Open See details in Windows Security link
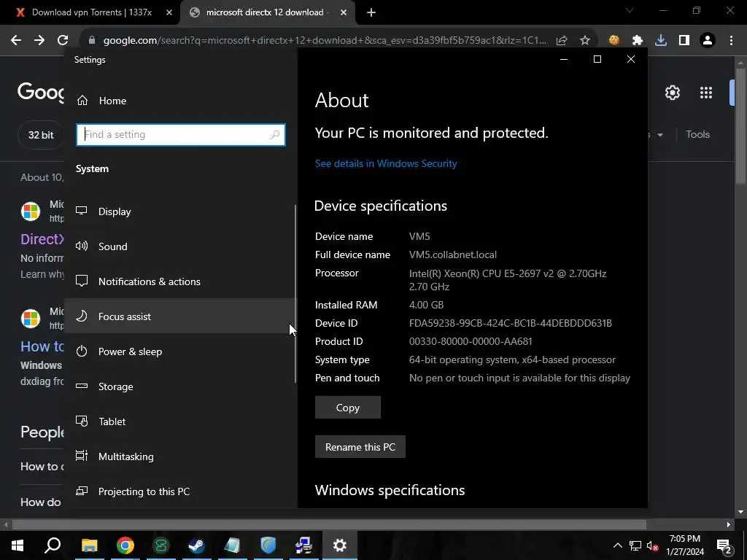Image resolution: width=747 pixels, height=560 pixels. [x=386, y=163]
